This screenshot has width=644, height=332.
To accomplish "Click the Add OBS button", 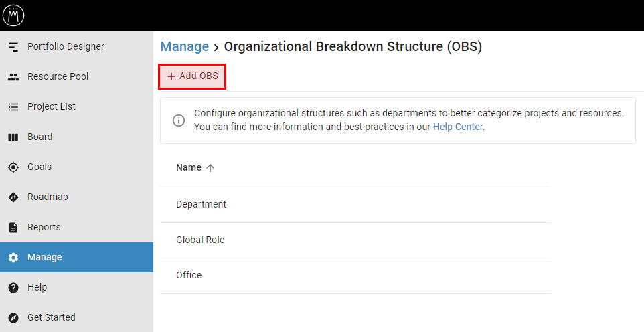I will coord(192,76).
